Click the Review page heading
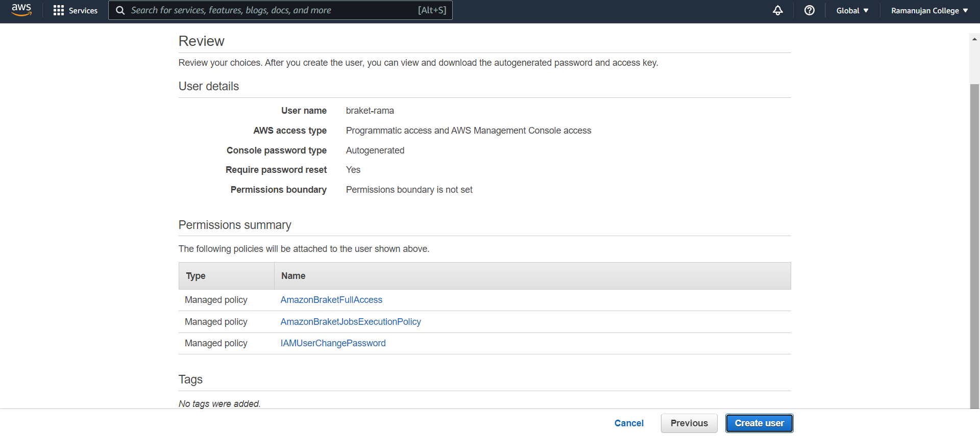Image resolution: width=980 pixels, height=436 pixels. (x=201, y=41)
